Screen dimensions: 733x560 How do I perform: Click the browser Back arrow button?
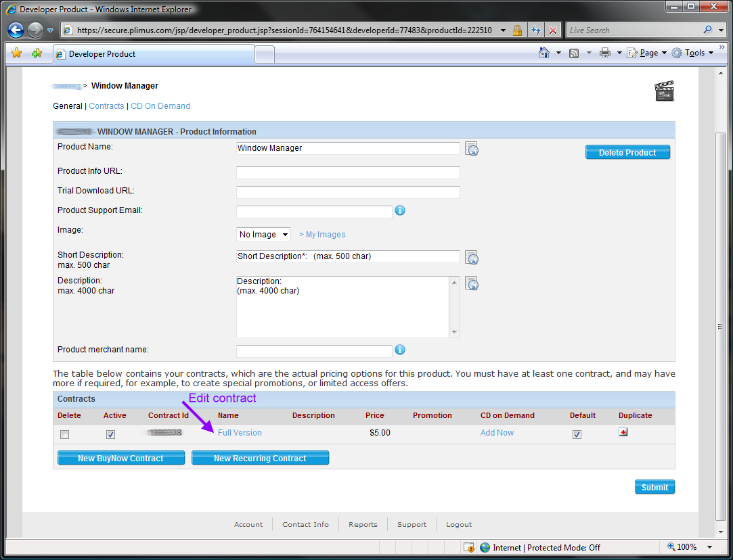click(x=16, y=30)
